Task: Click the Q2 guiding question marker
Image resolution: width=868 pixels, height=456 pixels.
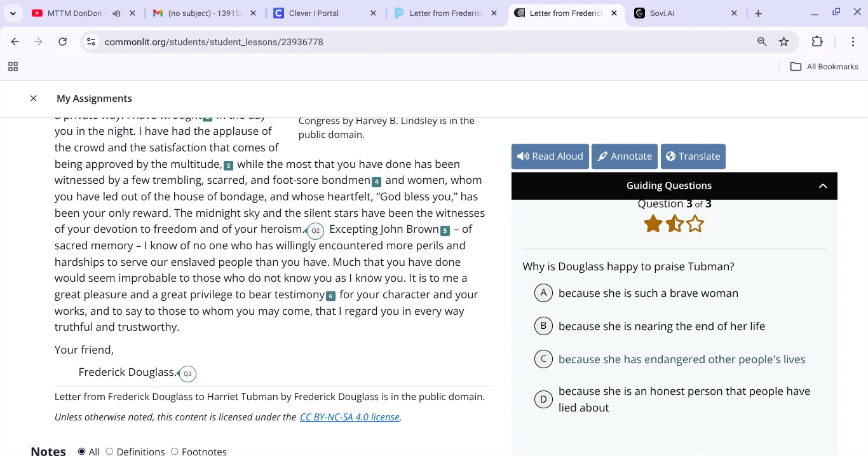Action: click(315, 231)
